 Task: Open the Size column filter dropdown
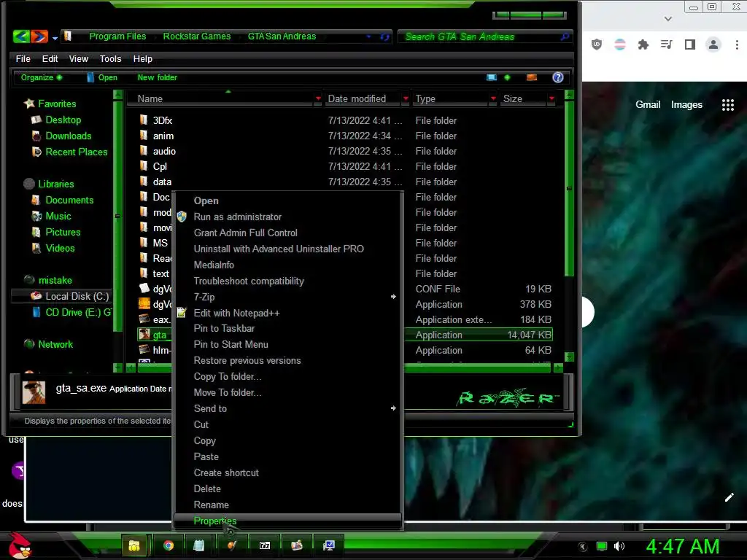(x=551, y=98)
